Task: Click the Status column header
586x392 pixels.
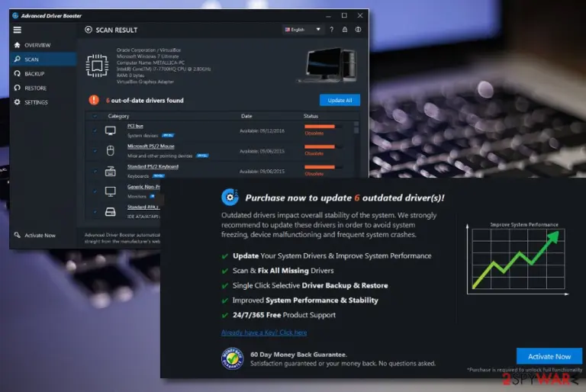Action: point(311,116)
